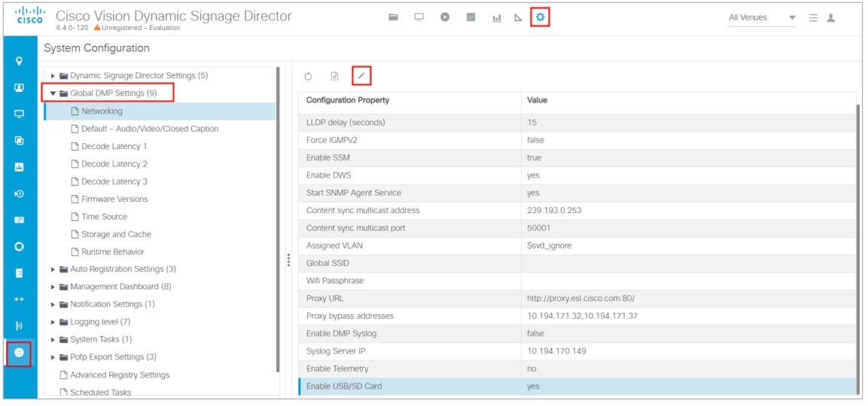Image resolution: width=868 pixels, height=406 pixels.
Task: Click the highlighted system configuration icon in sidebar
Action: [20, 353]
